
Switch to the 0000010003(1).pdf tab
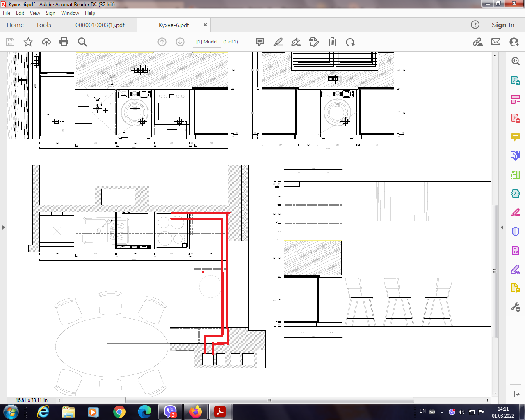[x=100, y=25]
